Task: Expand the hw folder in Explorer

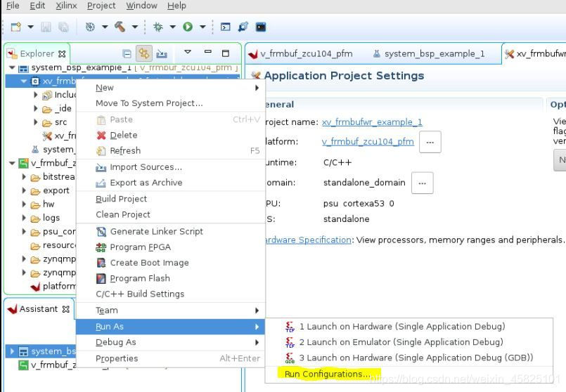Action: 24,204
